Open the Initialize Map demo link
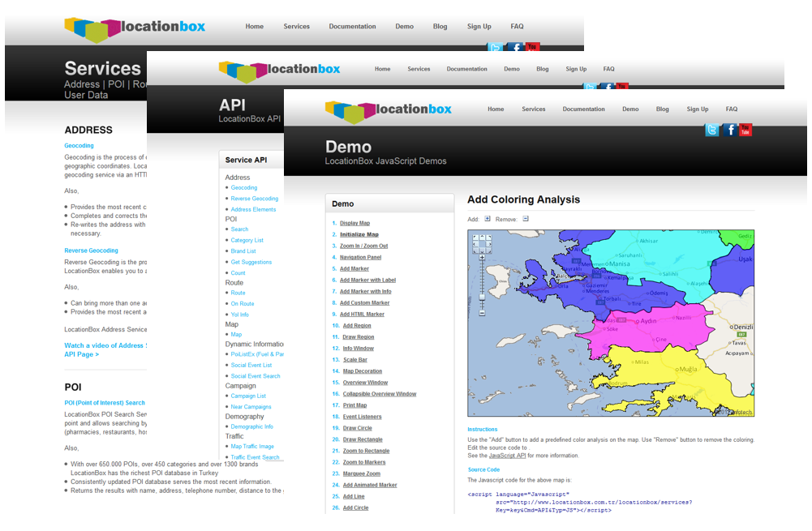 359,234
